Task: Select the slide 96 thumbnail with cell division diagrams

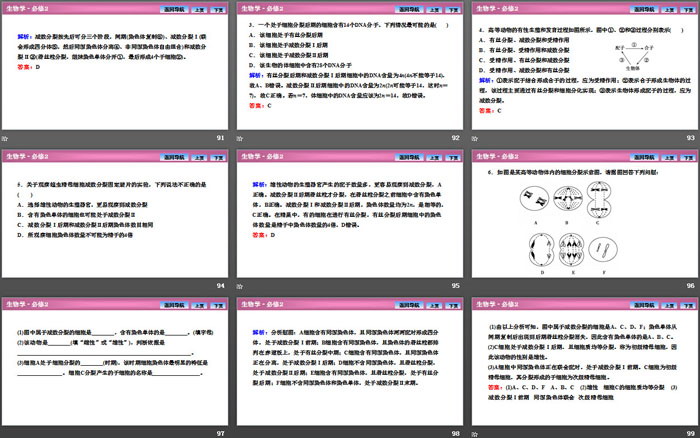Action: [x=585, y=213]
